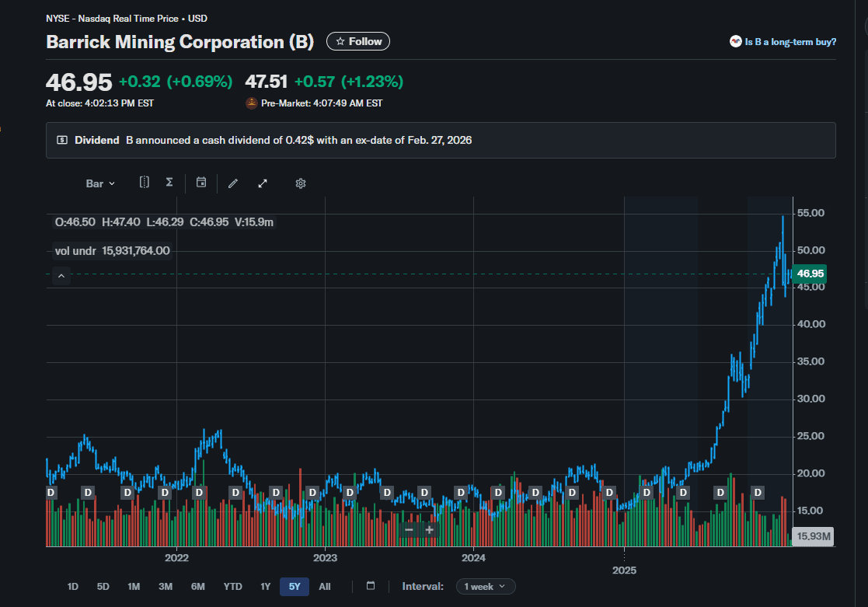Click the 30.00 price axis label
This screenshot has width=868, height=607.
[810, 399]
